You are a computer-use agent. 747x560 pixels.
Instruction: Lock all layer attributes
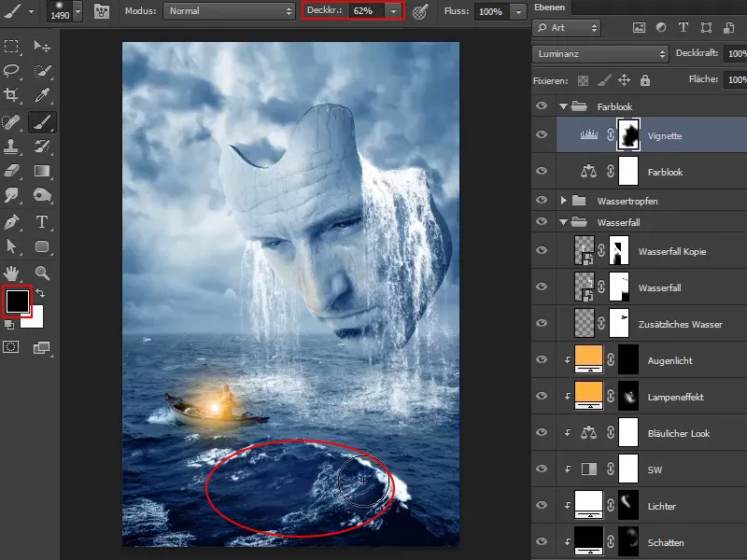pos(645,80)
